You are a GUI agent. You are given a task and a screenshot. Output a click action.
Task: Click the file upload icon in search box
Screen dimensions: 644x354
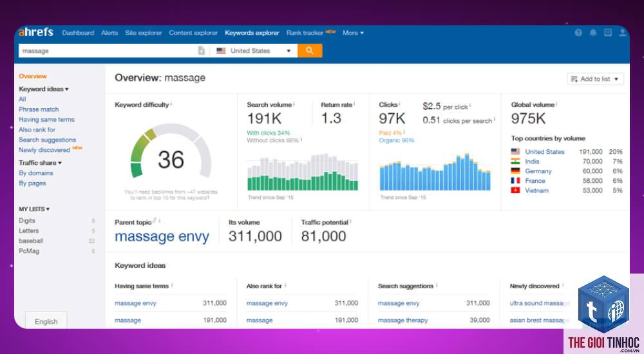point(201,50)
